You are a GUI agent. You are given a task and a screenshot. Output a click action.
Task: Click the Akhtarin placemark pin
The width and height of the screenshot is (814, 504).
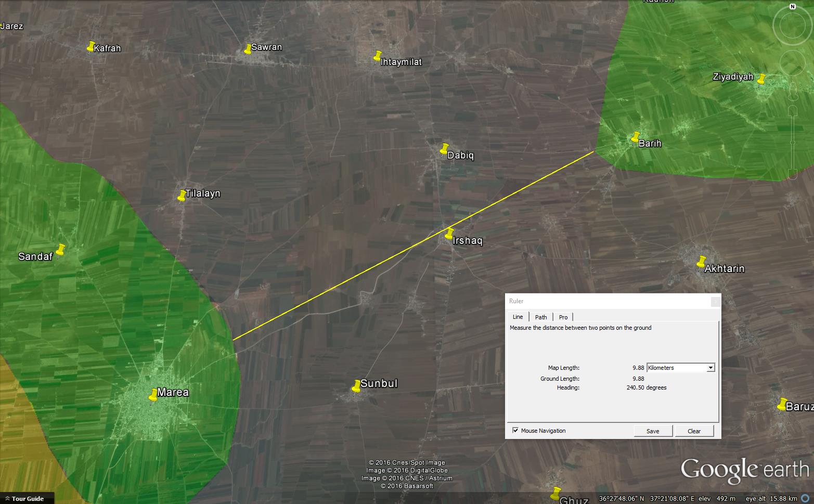pyautogui.click(x=701, y=262)
